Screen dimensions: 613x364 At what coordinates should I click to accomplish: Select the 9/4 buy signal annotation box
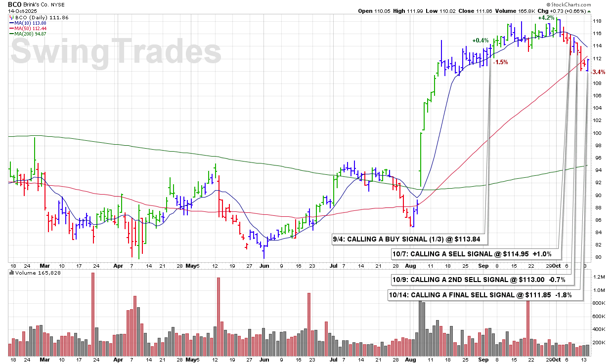coord(407,240)
